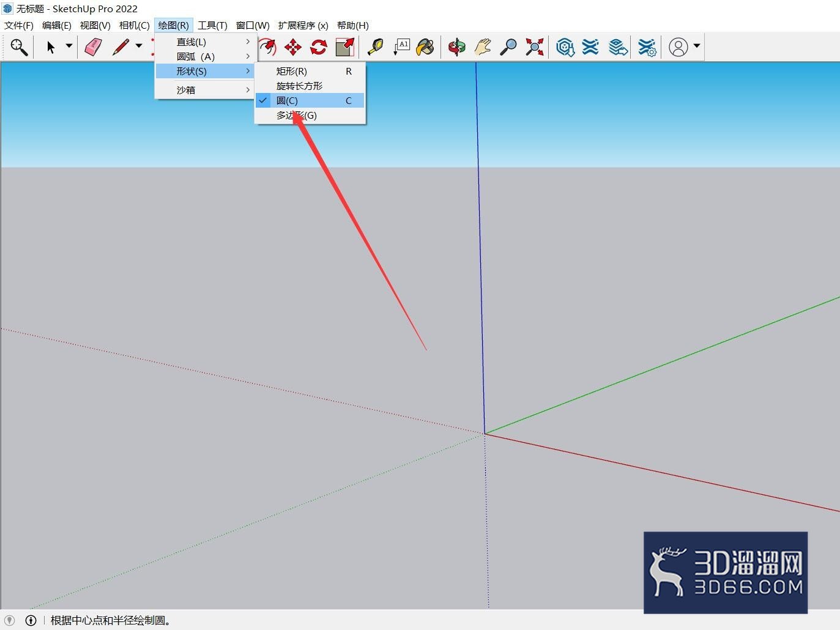
Task: Expand the 形状(S) submenu
Action: [205, 71]
